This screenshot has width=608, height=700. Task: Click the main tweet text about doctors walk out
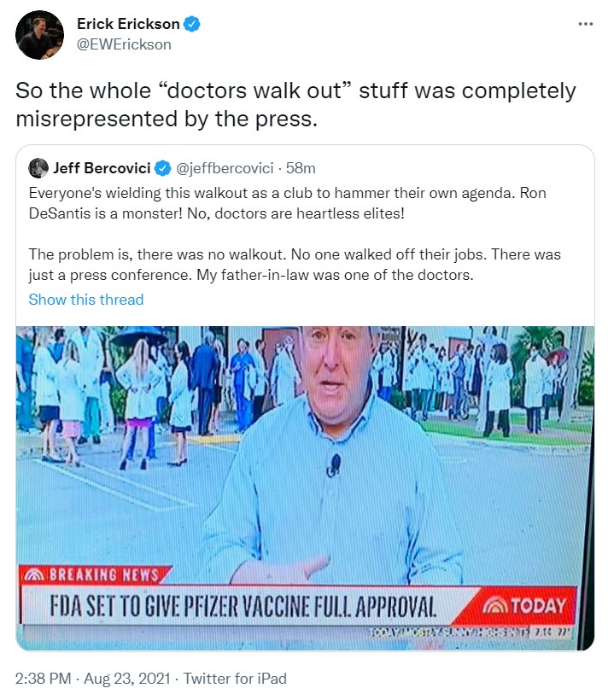pos(295,104)
